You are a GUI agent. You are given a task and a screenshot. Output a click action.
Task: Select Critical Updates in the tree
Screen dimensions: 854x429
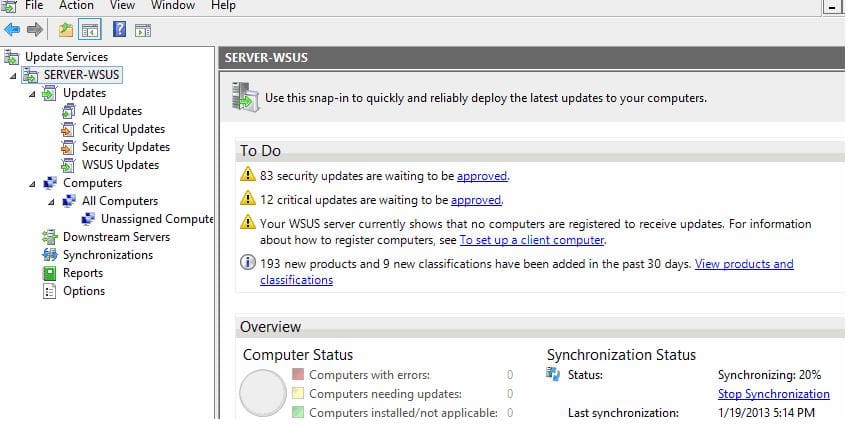click(123, 129)
